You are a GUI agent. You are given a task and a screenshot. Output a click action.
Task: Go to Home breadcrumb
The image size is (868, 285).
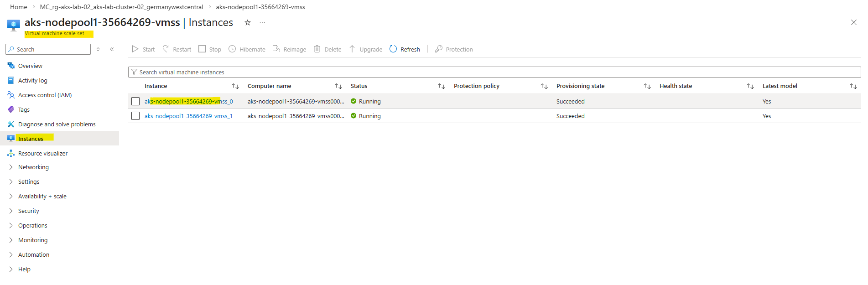[19, 7]
